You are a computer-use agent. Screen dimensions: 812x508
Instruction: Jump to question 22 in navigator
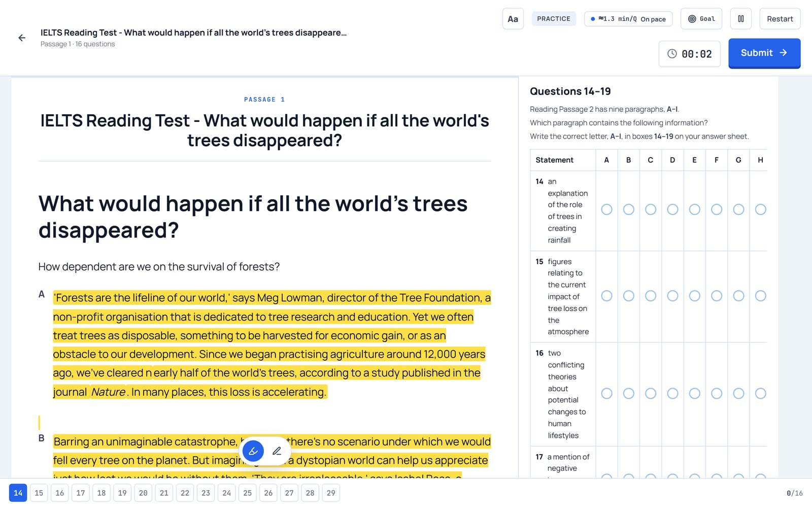click(185, 493)
